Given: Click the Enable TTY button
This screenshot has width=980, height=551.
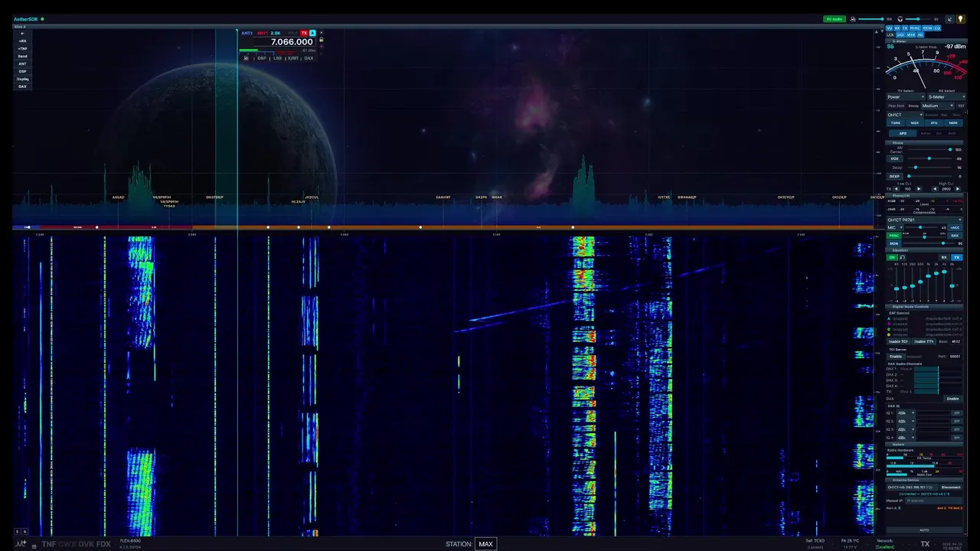Looking at the screenshot, I should [x=924, y=341].
